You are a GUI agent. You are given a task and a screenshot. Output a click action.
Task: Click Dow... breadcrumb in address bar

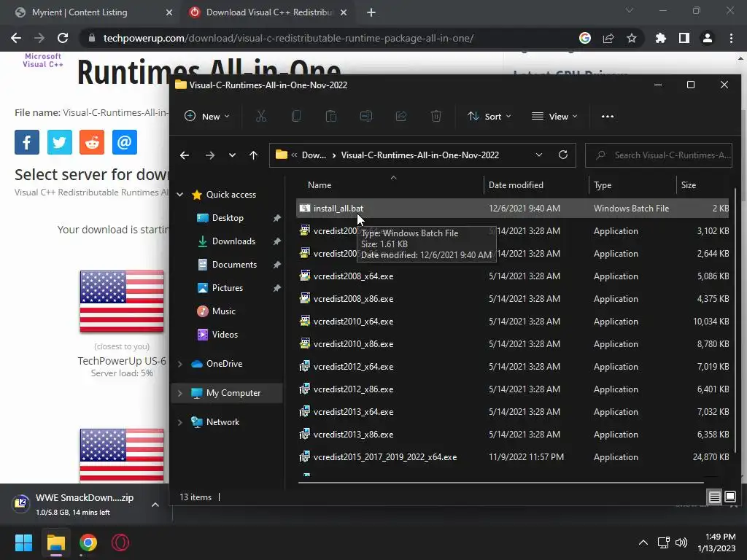314,155
